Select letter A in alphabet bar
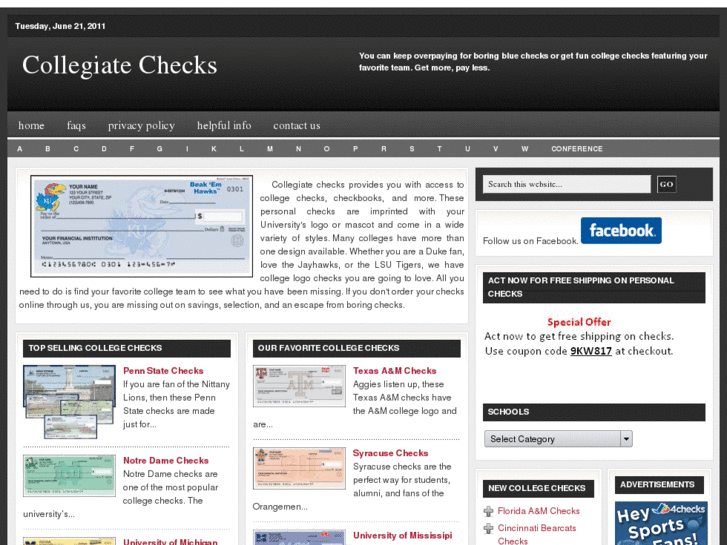Viewport: 727px width, 545px height. tap(19, 149)
